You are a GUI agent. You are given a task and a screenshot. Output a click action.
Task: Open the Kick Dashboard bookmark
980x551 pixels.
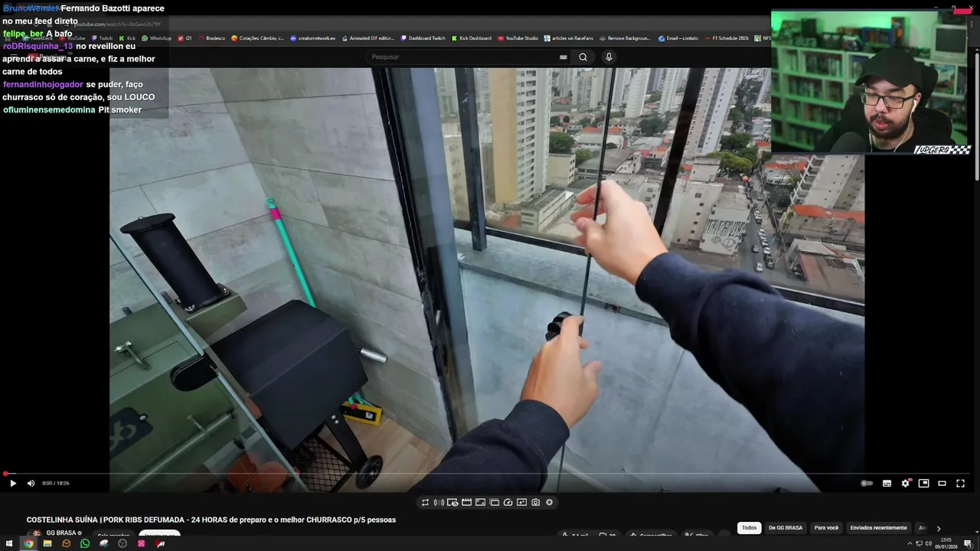tap(472, 38)
